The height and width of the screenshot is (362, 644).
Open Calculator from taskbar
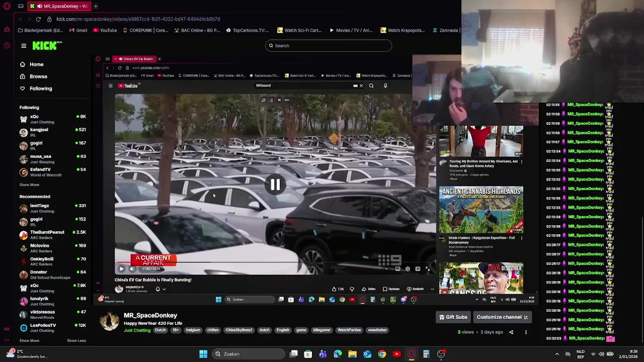pos(426,354)
